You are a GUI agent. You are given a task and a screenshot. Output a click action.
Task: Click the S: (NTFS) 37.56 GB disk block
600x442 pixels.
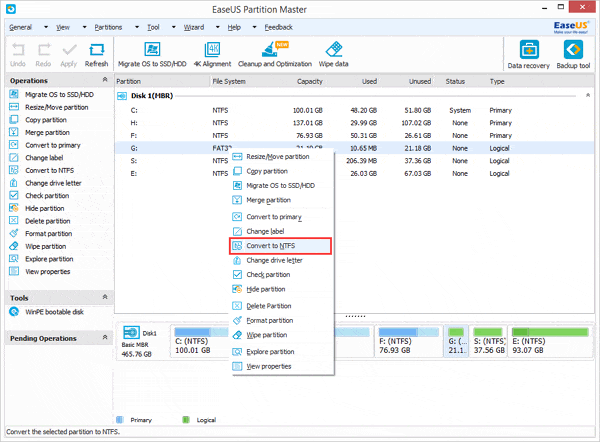pos(489,341)
